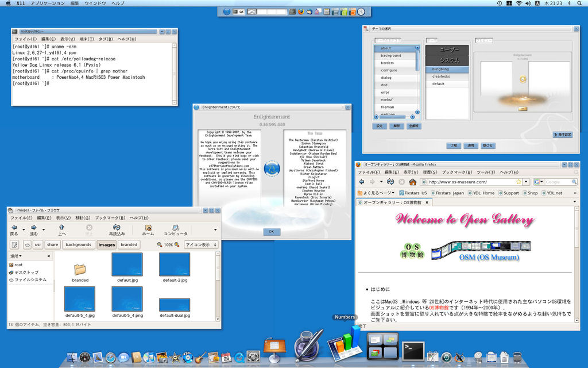Click the URL field in Firefox
The width and height of the screenshot is (588, 368).
click(472, 182)
